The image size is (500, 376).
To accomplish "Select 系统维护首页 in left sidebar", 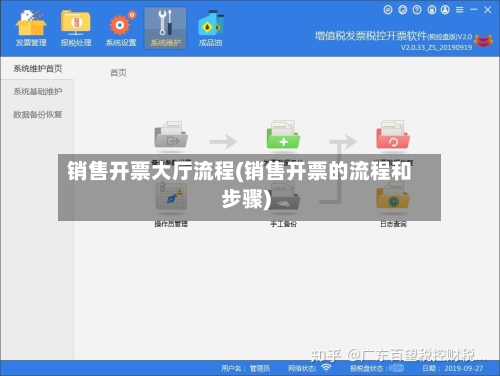I will pos(37,69).
